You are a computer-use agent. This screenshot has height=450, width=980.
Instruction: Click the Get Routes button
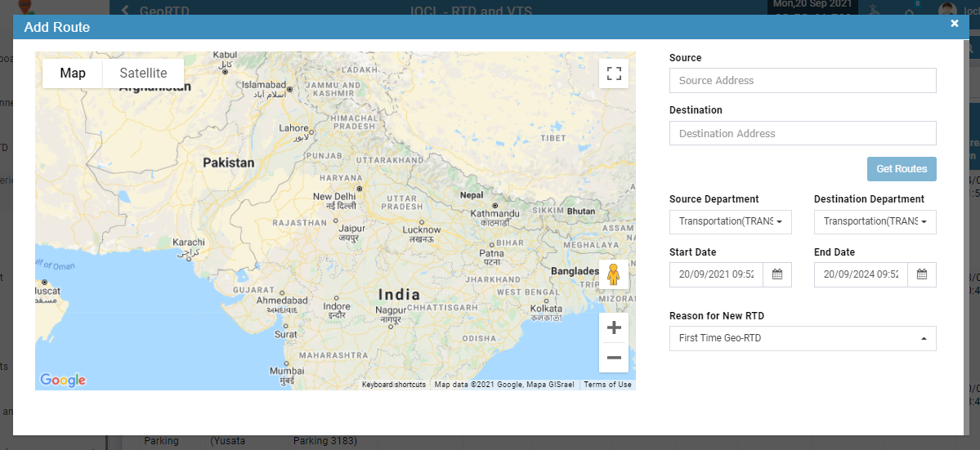902,168
